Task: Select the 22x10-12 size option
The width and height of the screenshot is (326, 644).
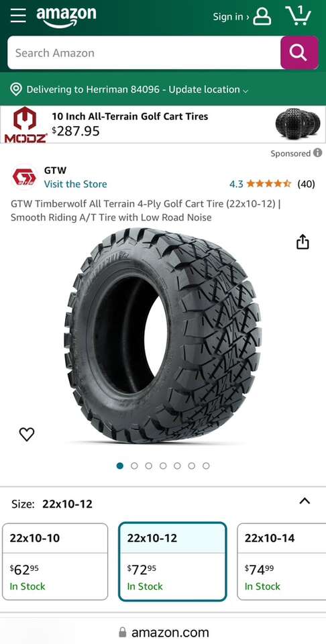Action: point(172,561)
